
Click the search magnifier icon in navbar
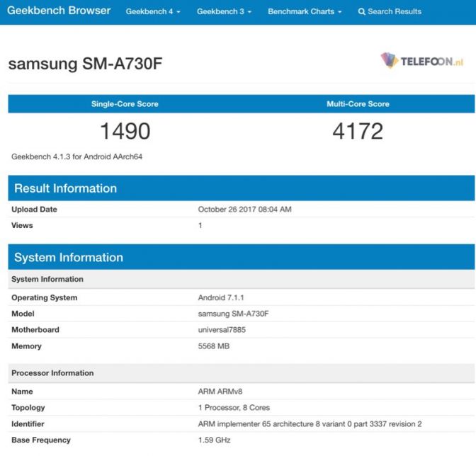(362, 12)
